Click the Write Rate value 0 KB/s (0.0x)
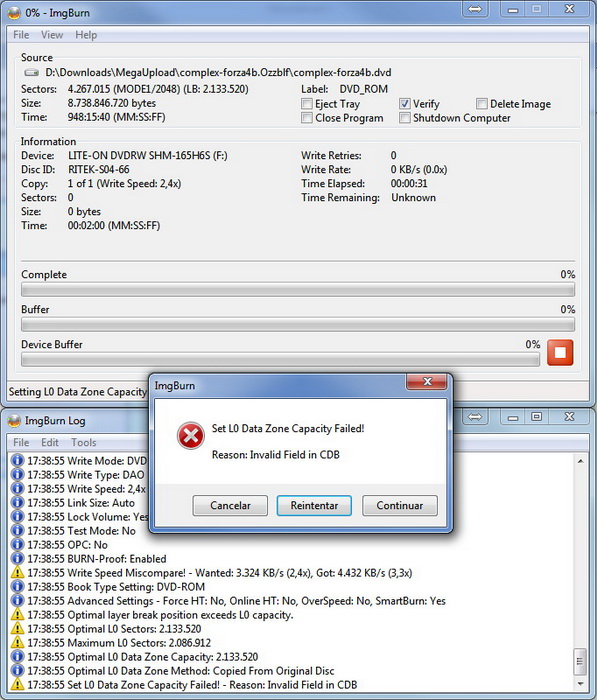The width and height of the screenshot is (597, 700). coord(419,170)
